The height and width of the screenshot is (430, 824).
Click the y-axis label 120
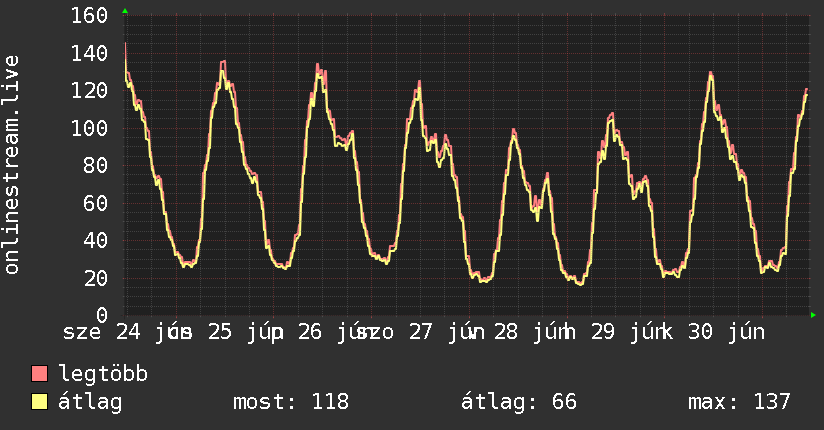[89, 90]
